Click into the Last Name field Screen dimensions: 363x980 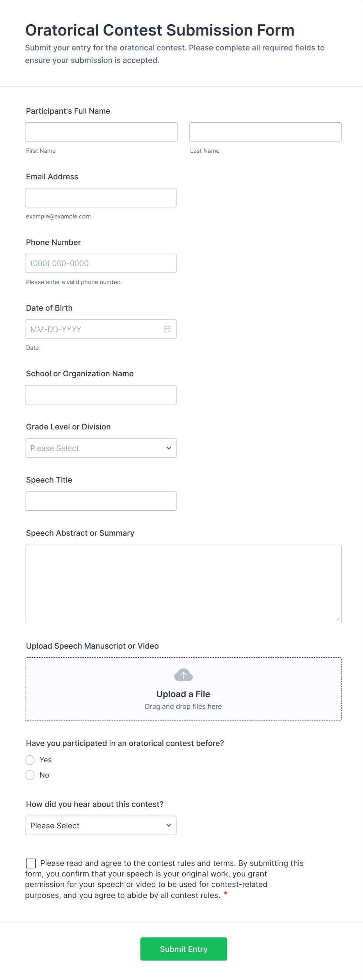coord(265,132)
